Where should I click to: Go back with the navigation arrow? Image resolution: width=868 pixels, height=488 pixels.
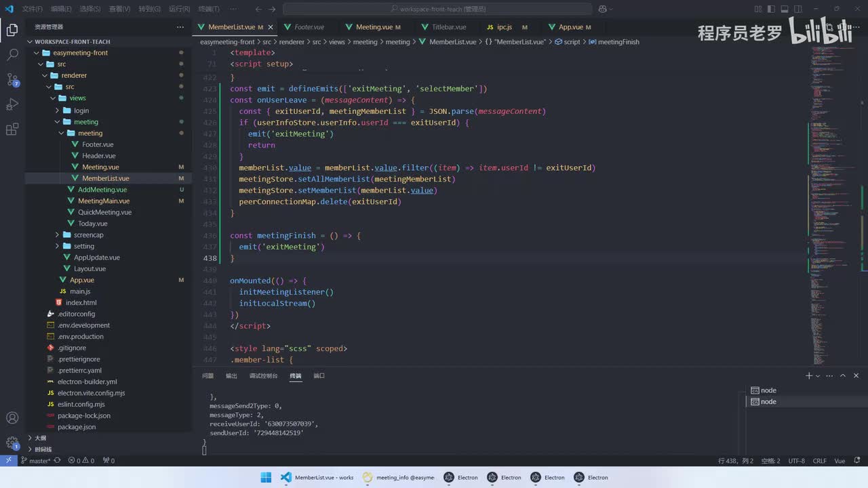(x=258, y=9)
